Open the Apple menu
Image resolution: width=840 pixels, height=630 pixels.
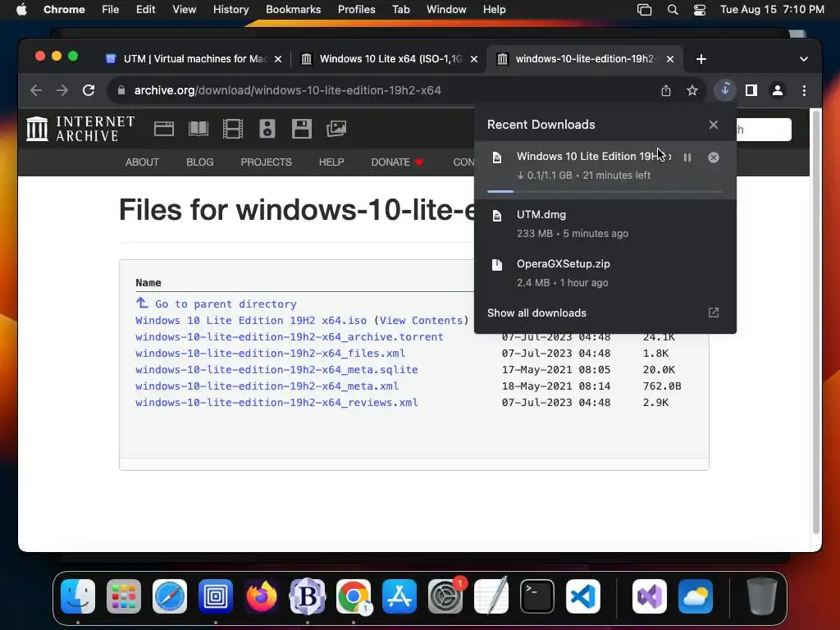(21, 10)
